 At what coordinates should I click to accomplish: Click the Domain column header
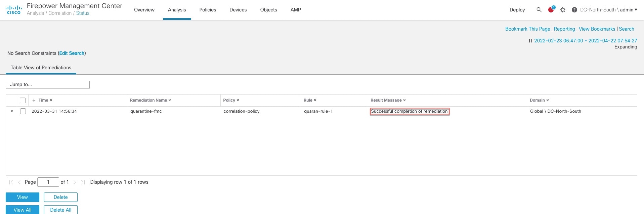tap(537, 100)
